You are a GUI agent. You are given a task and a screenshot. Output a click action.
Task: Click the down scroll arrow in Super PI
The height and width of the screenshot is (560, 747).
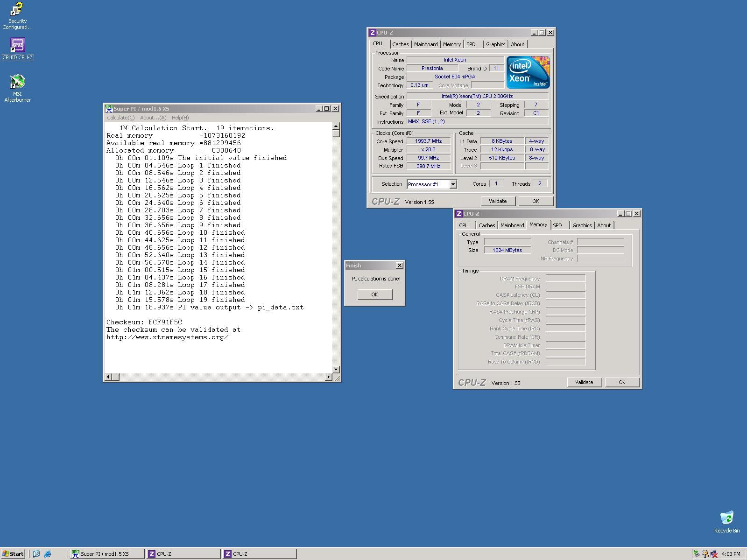click(x=336, y=369)
